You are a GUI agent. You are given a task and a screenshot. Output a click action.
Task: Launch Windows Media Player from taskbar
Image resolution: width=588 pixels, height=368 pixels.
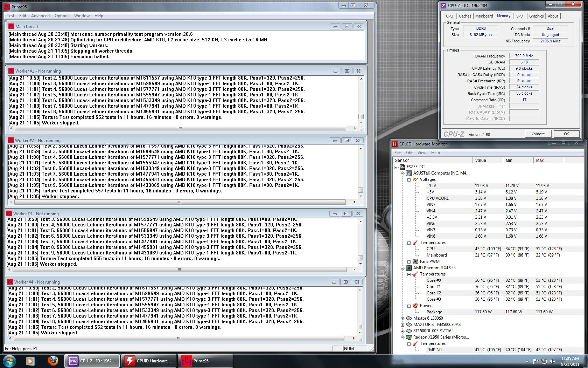coord(30,361)
